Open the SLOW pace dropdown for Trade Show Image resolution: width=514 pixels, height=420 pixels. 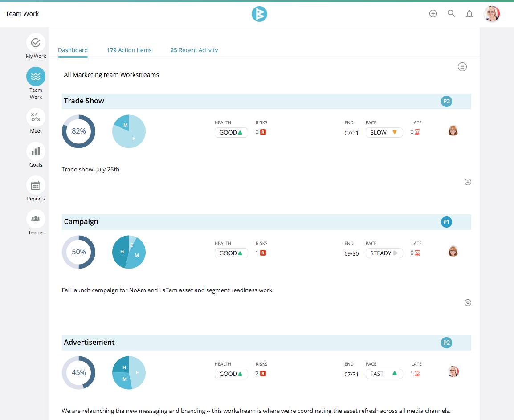(x=384, y=132)
